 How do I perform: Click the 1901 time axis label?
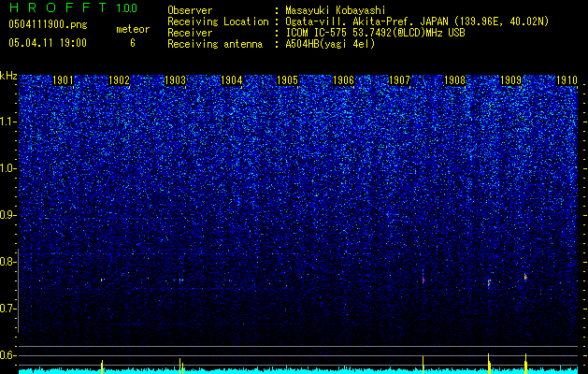(63, 80)
